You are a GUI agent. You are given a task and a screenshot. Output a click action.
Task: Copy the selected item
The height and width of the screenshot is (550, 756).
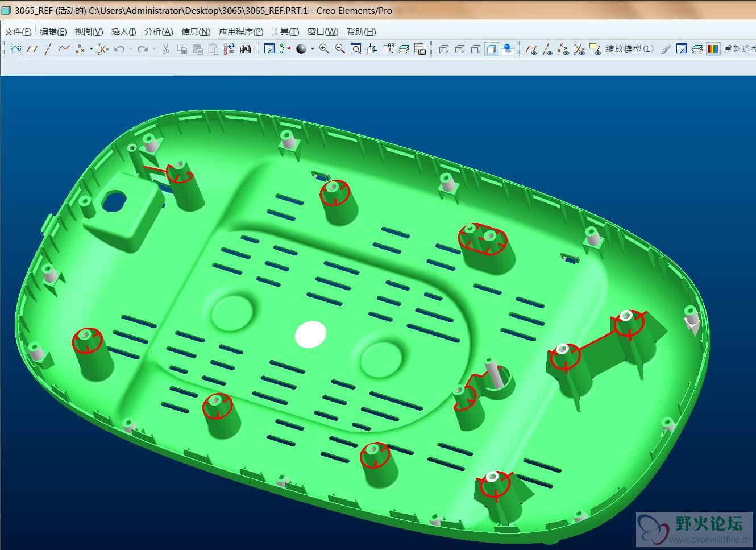pos(182,49)
